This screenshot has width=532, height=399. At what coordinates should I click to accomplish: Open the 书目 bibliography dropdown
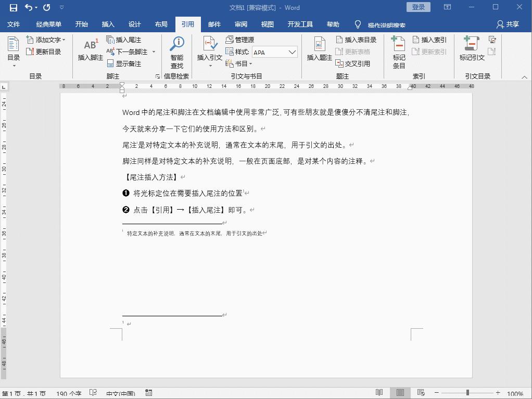tap(239, 64)
